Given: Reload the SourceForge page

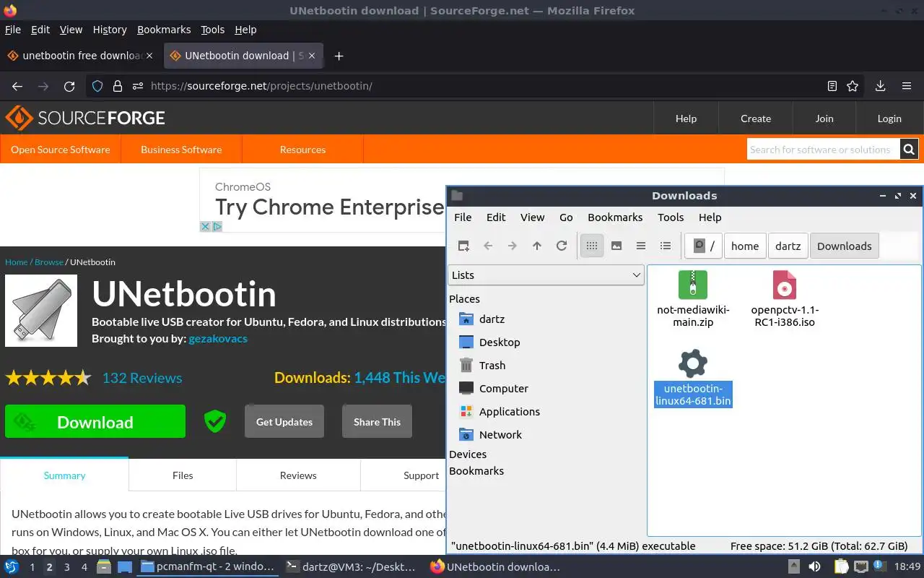Looking at the screenshot, I should pos(69,86).
